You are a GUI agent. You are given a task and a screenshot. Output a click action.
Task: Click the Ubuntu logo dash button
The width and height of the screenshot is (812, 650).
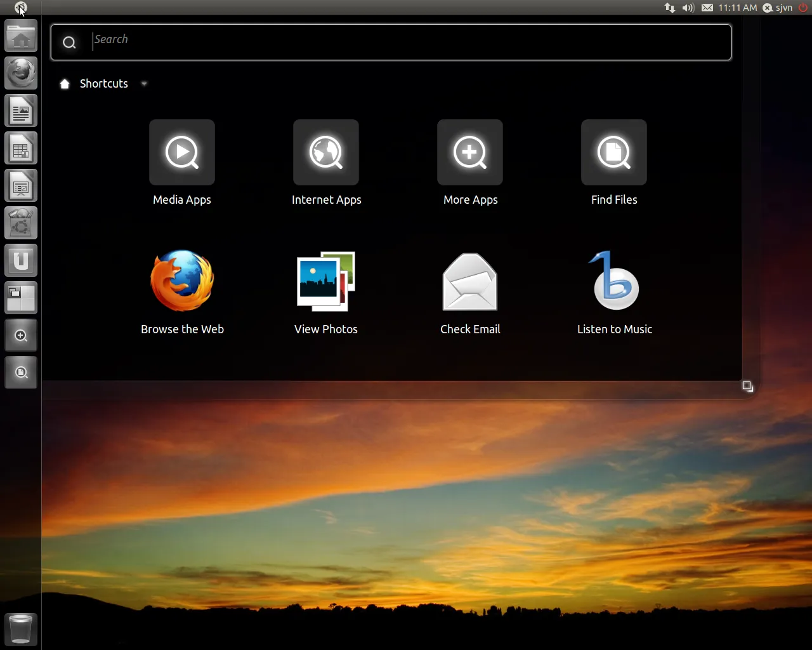(20, 8)
